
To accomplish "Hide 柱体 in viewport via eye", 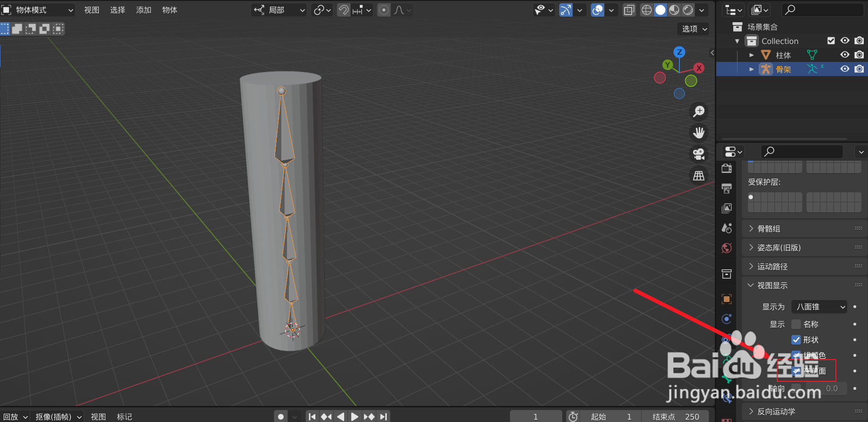I will [x=845, y=55].
